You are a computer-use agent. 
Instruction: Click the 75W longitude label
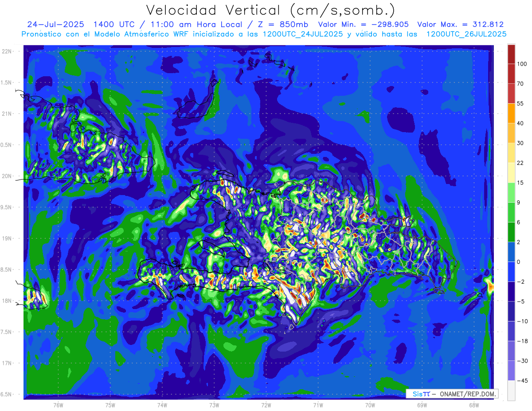click(x=110, y=405)
